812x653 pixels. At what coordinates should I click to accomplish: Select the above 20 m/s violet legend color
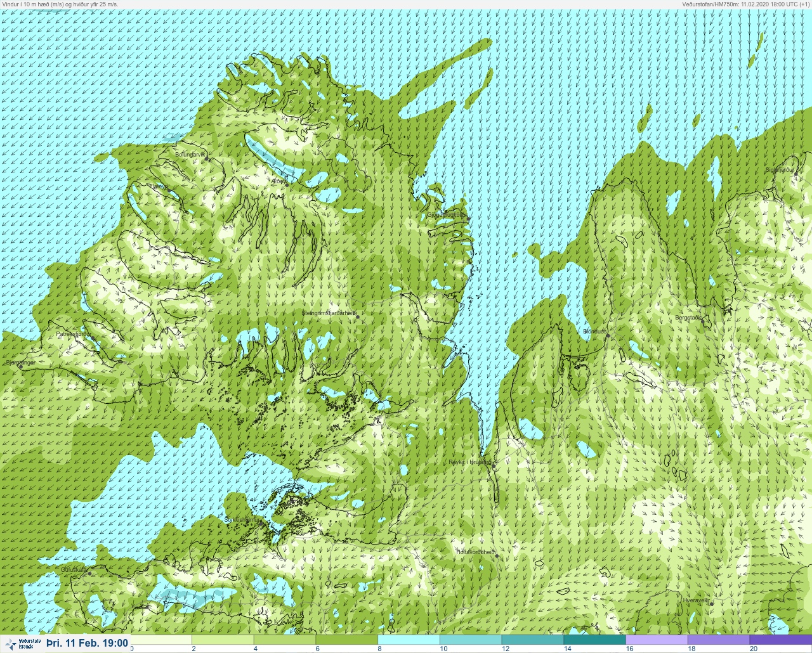tap(782, 640)
